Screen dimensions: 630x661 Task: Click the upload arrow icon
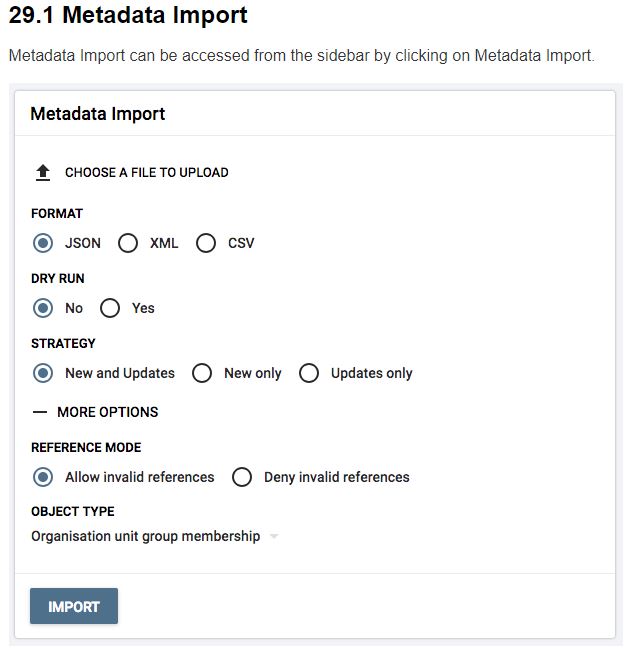[x=43, y=172]
